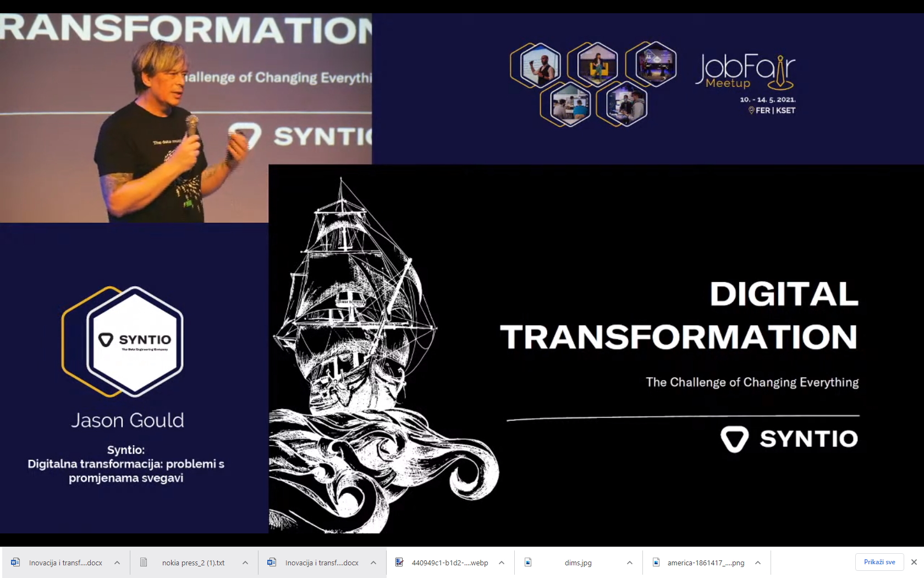Expand the america-1861417 png download options arrow
The image size is (924, 578).
(x=758, y=563)
